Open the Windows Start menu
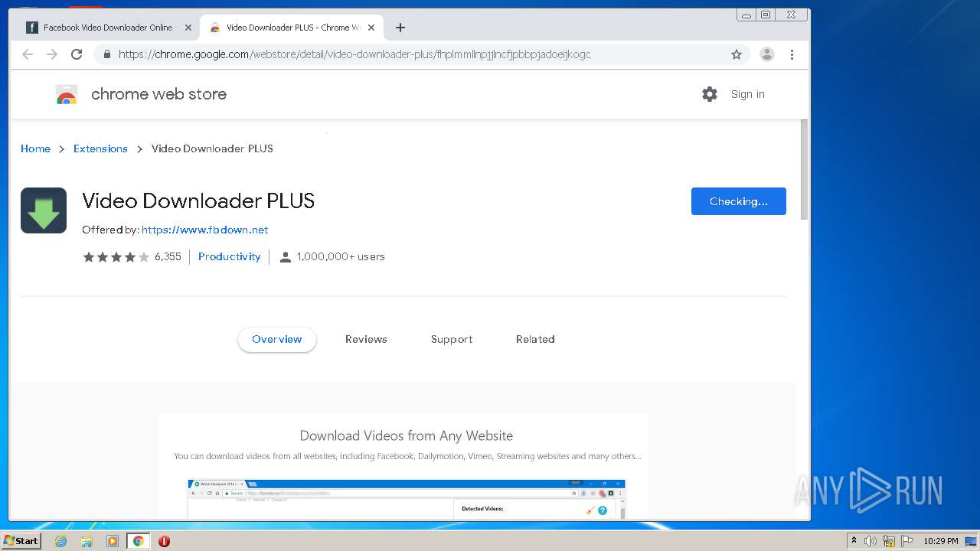 pos(21,540)
